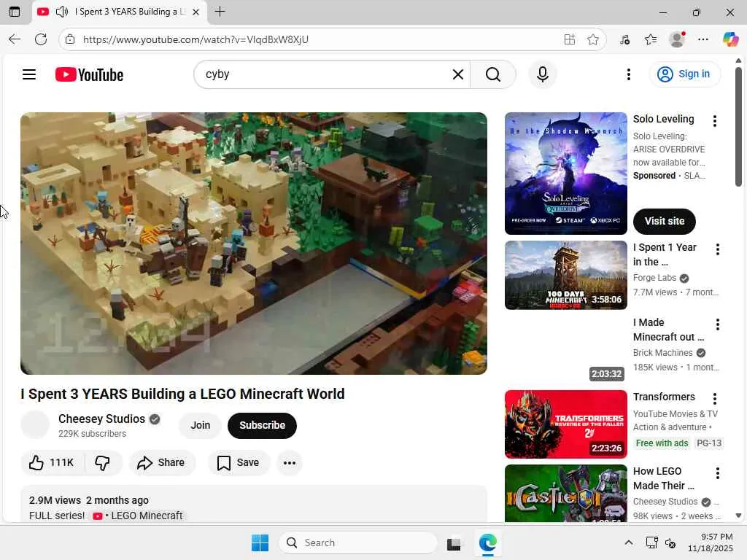The width and height of the screenshot is (747, 560).
Task: Open options menu for Solo Leveling ad
Action: (x=715, y=121)
